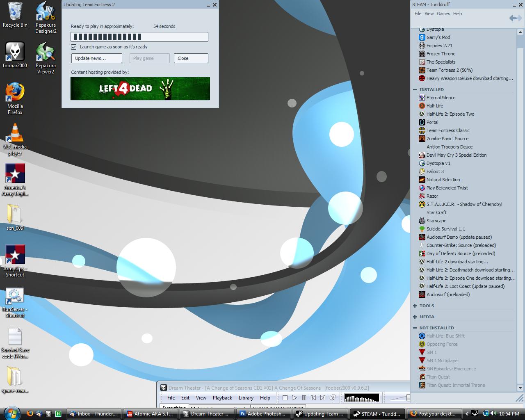Select the Zombie Panic! Source icon
This screenshot has height=420, width=525.
pyautogui.click(x=422, y=139)
